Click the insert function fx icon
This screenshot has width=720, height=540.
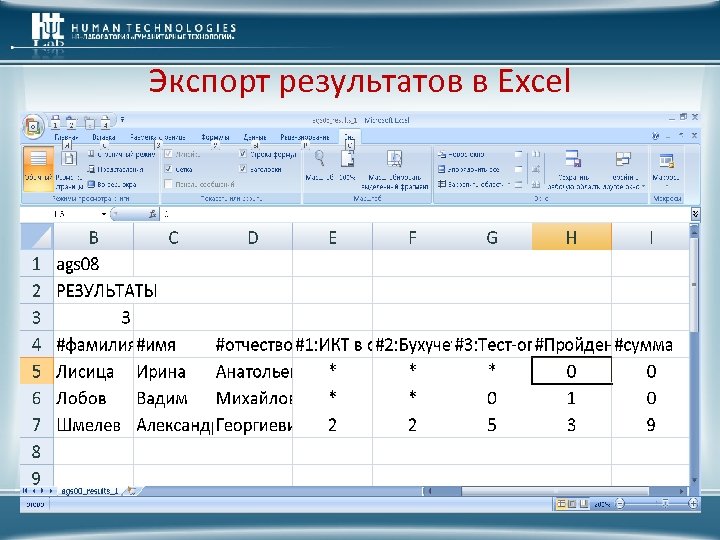click(152, 214)
